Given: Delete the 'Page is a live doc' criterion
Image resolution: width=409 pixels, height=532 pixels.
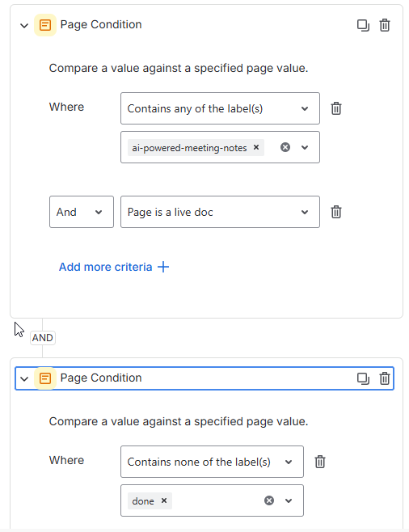Looking at the screenshot, I should [x=336, y=212].
